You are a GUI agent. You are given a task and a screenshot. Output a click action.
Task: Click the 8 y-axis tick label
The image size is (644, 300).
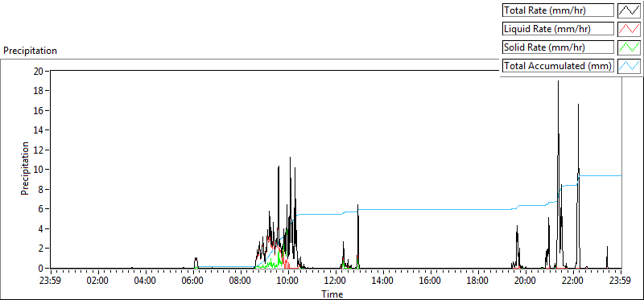click(42, 189)
